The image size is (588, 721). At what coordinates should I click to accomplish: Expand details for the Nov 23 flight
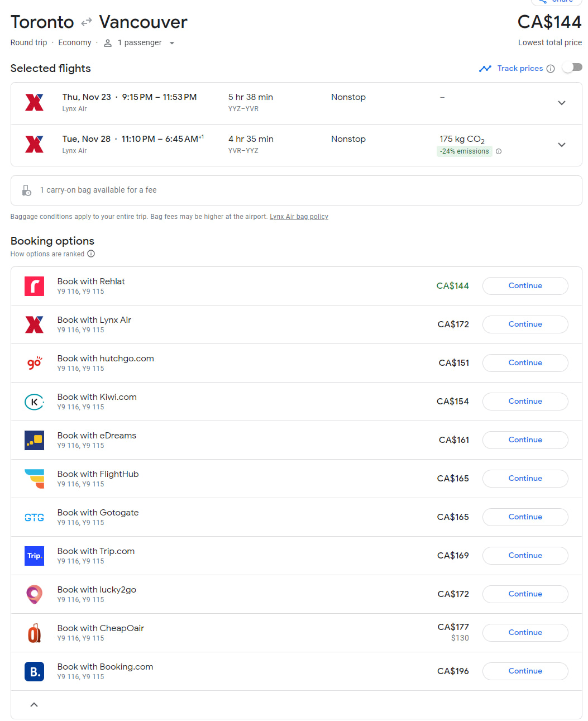(x=562, y=103)
